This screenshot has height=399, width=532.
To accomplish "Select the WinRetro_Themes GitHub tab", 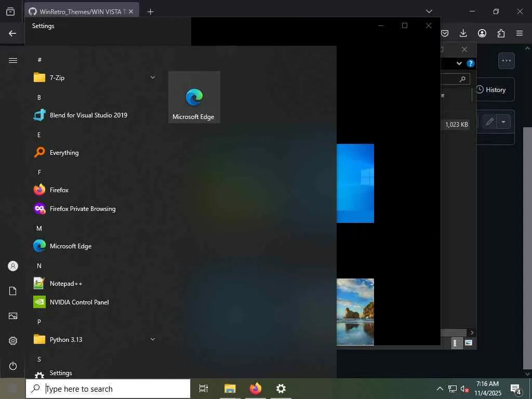I will (82, 11).
